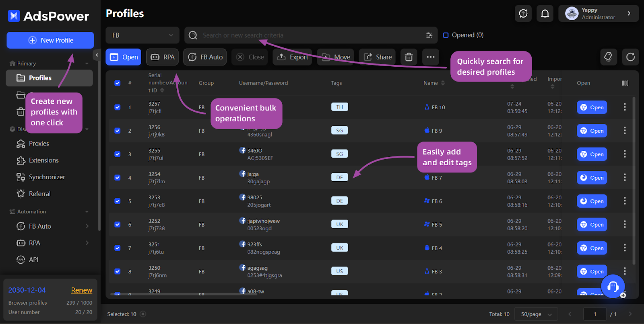The width and height of the screenshot is (644, 324).
Task: Open the tag manager icon
Action: [608, 57]
